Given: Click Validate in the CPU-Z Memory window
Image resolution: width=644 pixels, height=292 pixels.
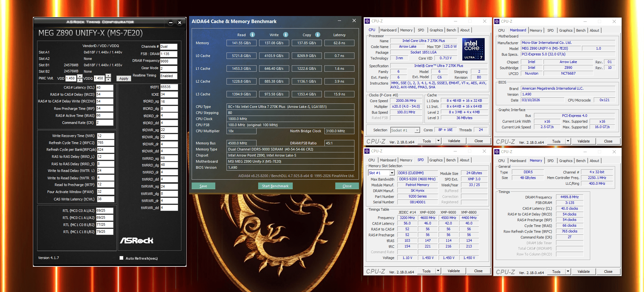Looking at the screenshot, I should 584,272.
